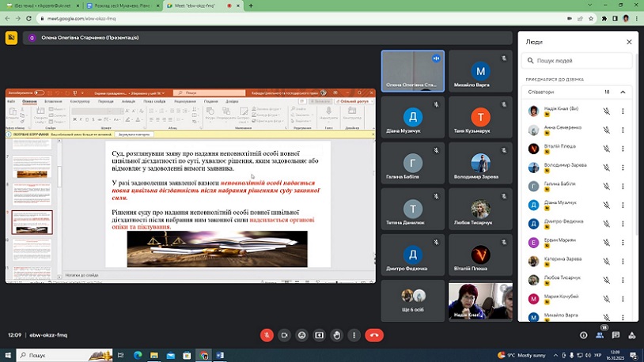Reload the page in Chrome
This screenshot has width=644, height=362.
coord(28,18)
